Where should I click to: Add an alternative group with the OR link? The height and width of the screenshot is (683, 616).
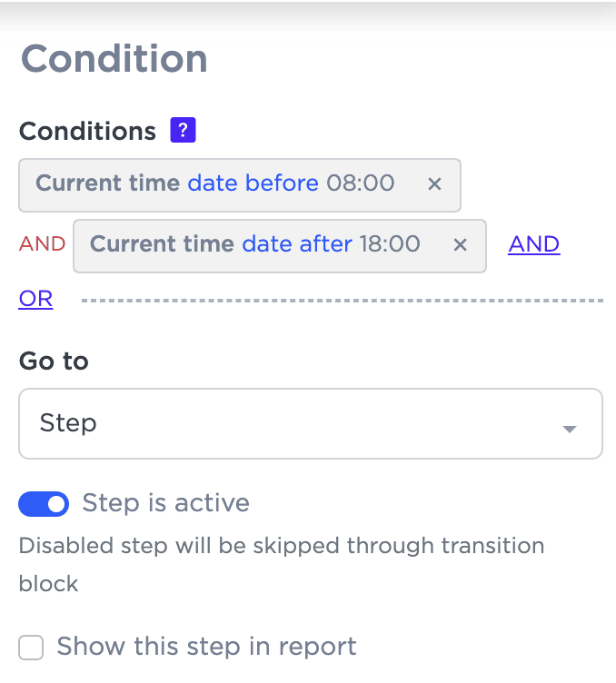35,299
